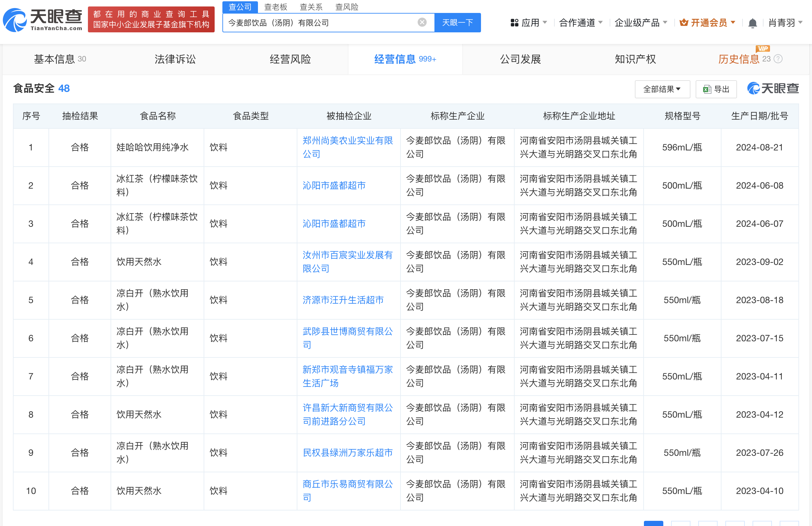Click the date cell 2024-08-21
This screenshot has width=812, height=526.
(x=759, y=148)
